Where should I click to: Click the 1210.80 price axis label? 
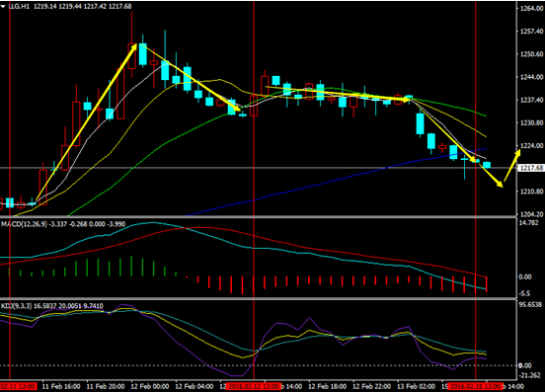click(532, 192)
